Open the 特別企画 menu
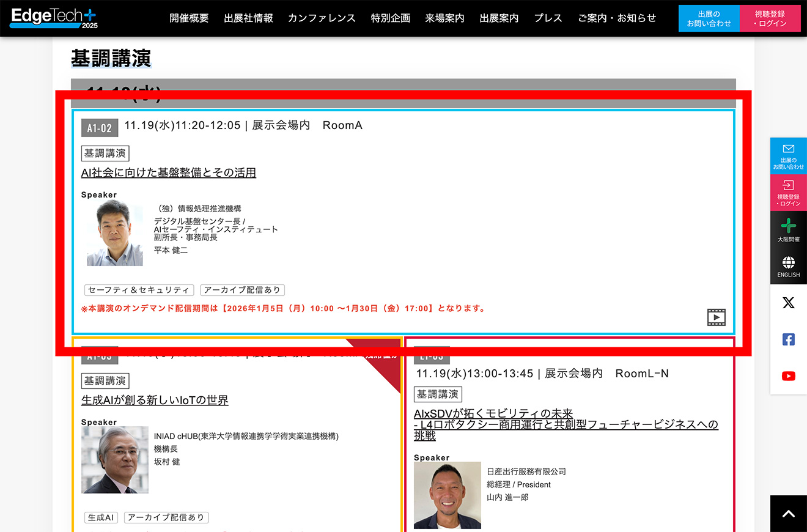The image size is (807, 532). 390,18
